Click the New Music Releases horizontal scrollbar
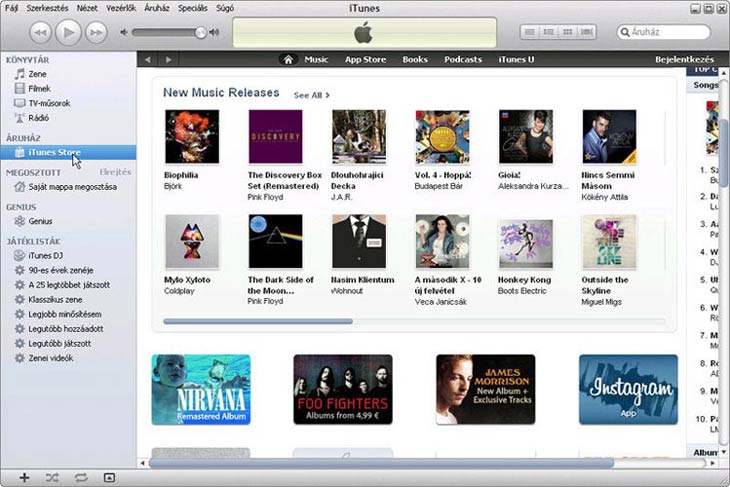 coord(258,321)
